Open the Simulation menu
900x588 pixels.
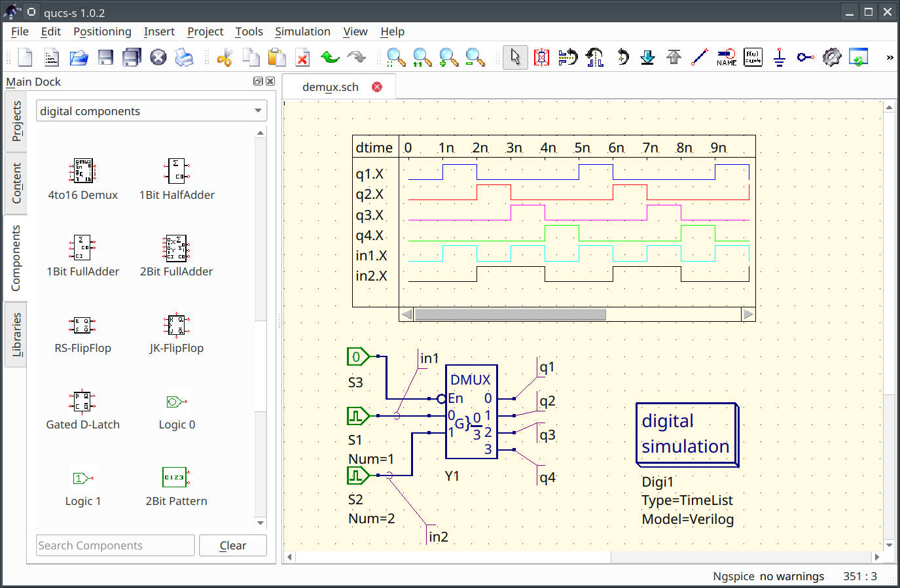[302, 31]
